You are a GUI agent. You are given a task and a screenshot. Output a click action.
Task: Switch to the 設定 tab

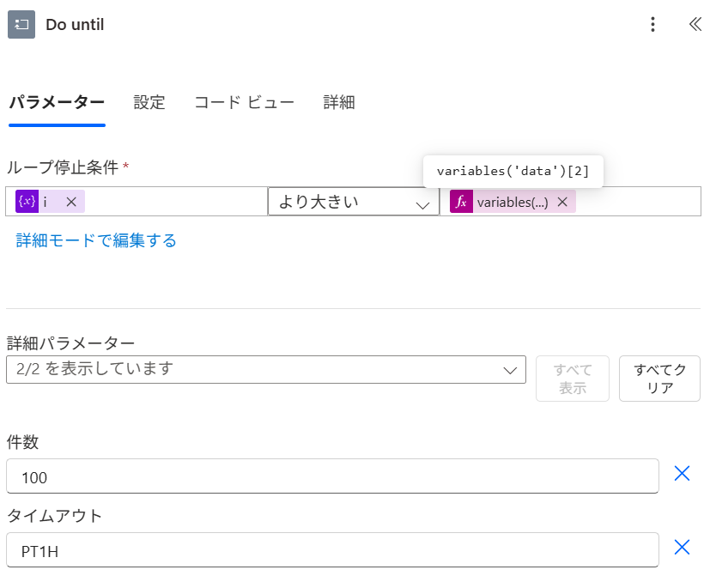click(x=149, y=101)
